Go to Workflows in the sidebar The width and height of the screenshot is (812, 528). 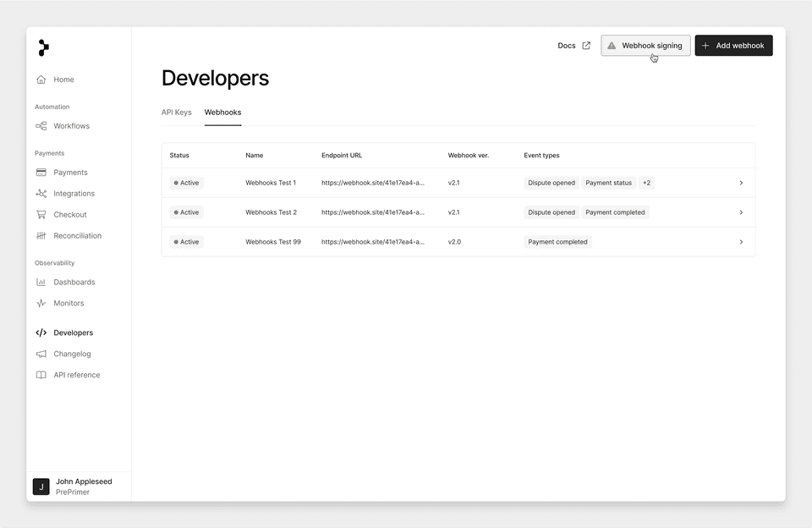coord(71,126)
